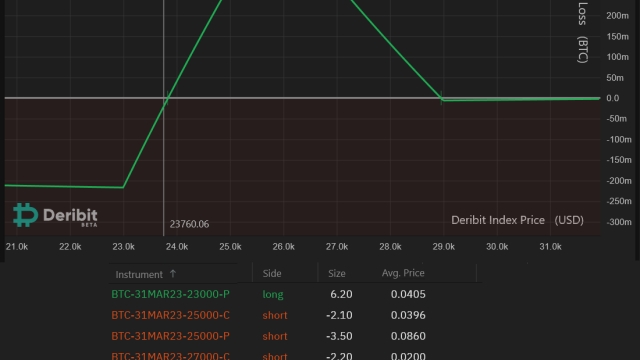The width and height of the screenshot is (640, 360).
Task: Click the -300m y-axis label
Action: pyautogui.click(x=619, y=222)
